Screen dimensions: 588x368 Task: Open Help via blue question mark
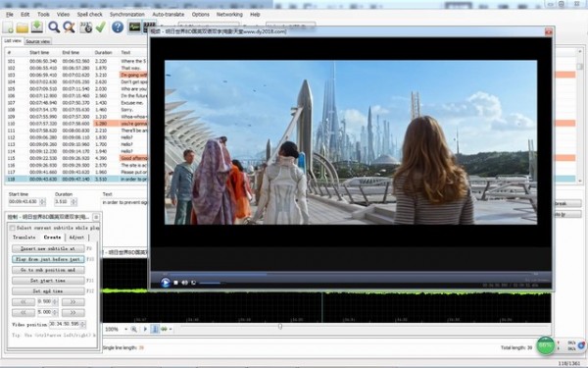point(118,27)
